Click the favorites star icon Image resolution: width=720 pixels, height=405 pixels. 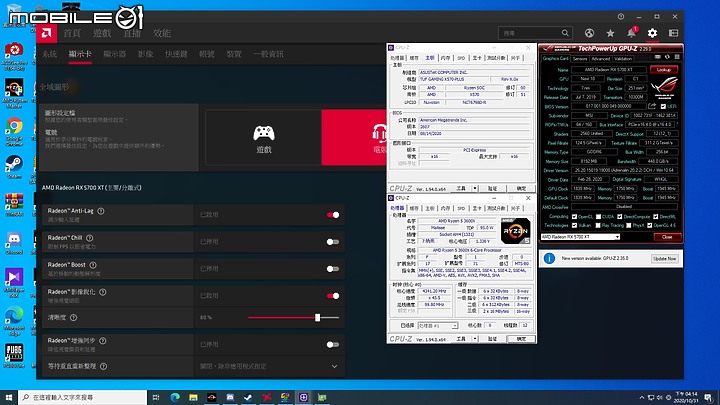pyautogui.click(x=610, y=33)
